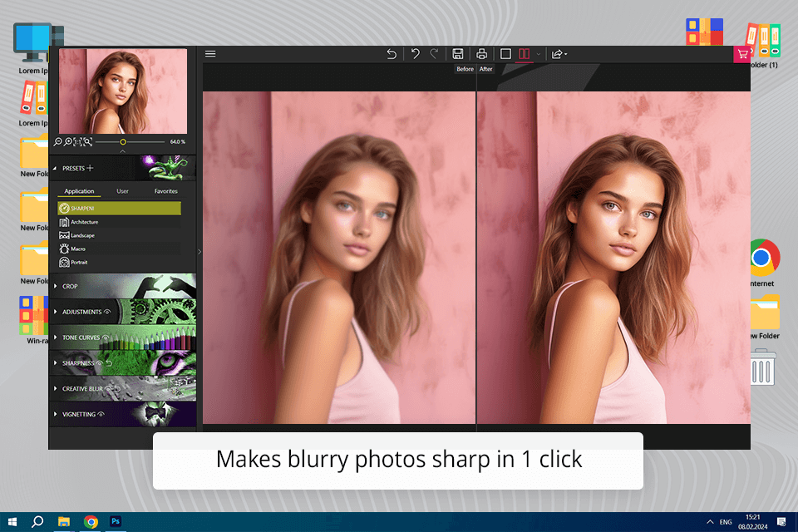This screenshot has height=532, width=798.
Task: Switch to split before/after view
Action: click(524, 54)
